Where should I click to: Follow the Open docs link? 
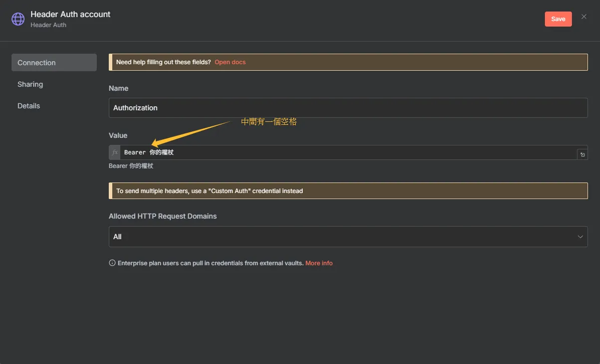tap(230, 62)
